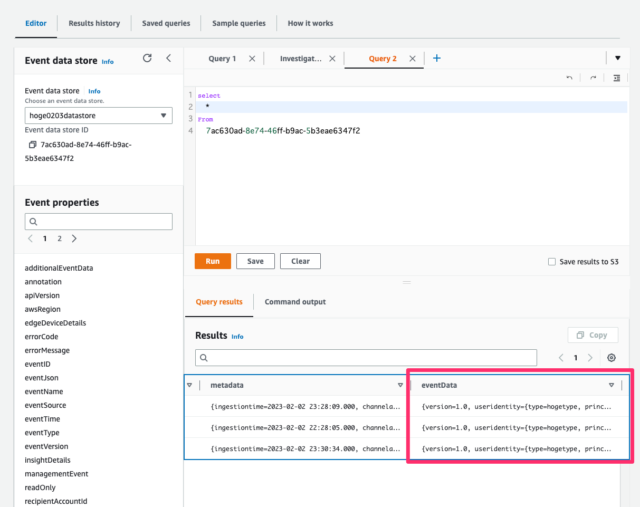Open the How it works tab
This screenshot has width=640, height=507.
[310, 23]
